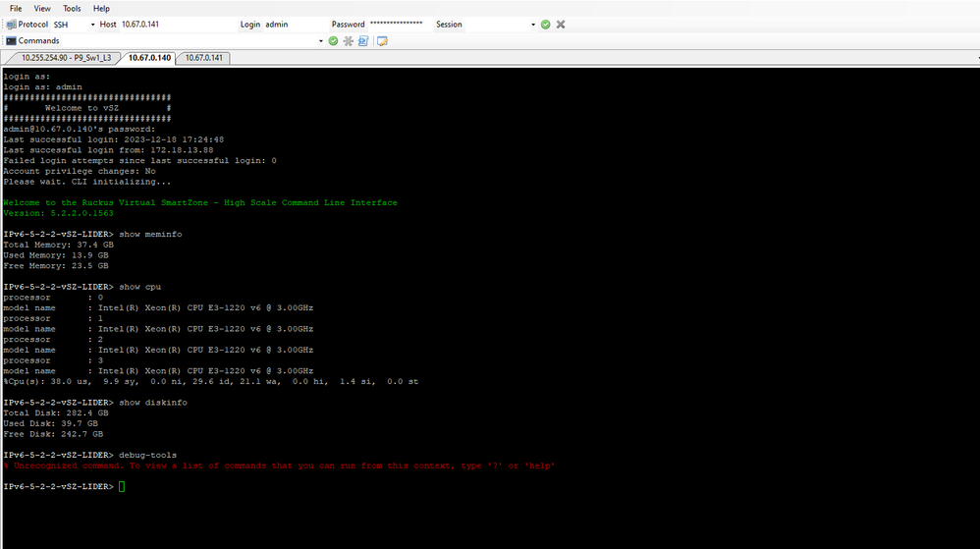Expand the Session dropdown arrow
The width and height of the screenshot is (980, 549).
(x=533, y=25)
